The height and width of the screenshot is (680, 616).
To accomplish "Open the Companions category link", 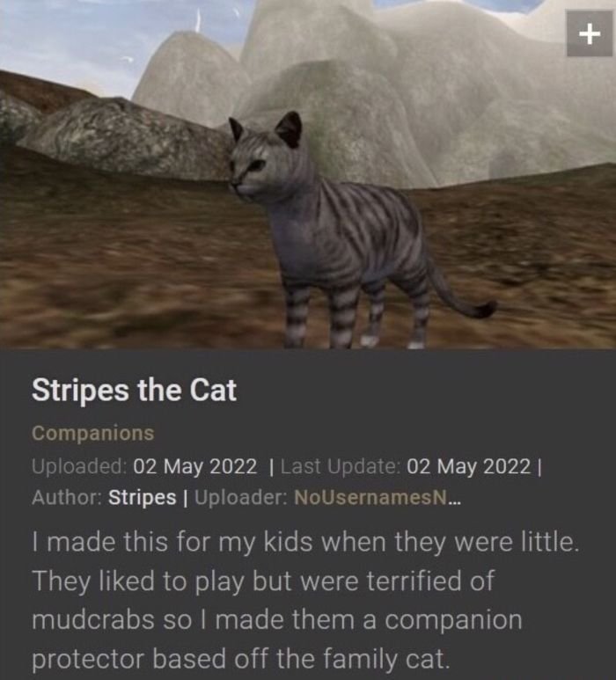I will 92,433.
